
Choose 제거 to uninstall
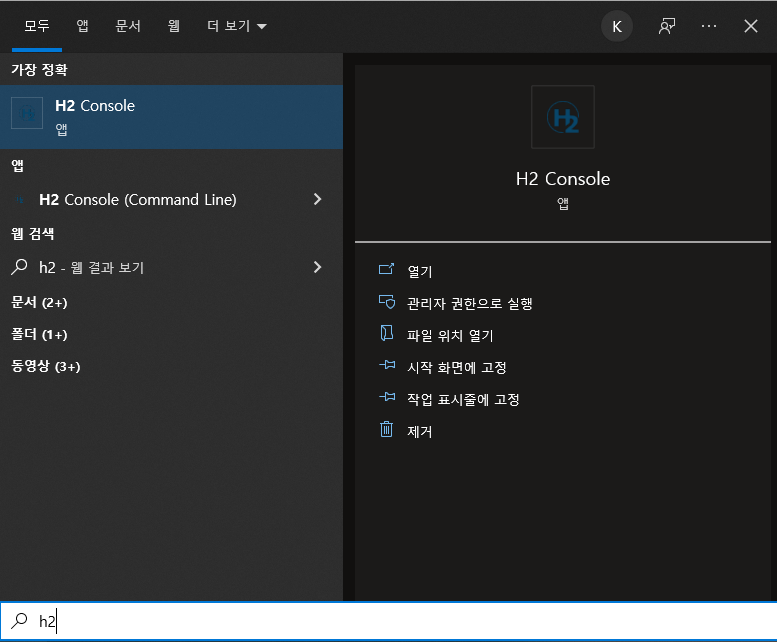420,431
